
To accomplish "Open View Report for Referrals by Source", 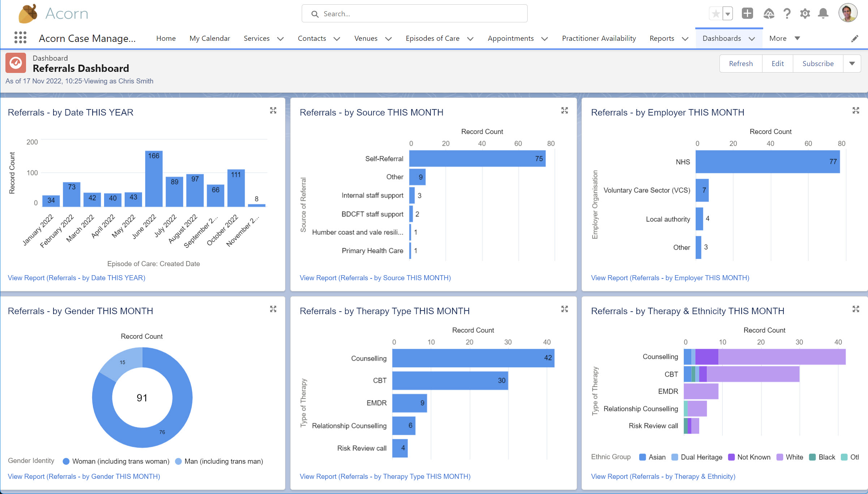I will [x=375, y=278].
